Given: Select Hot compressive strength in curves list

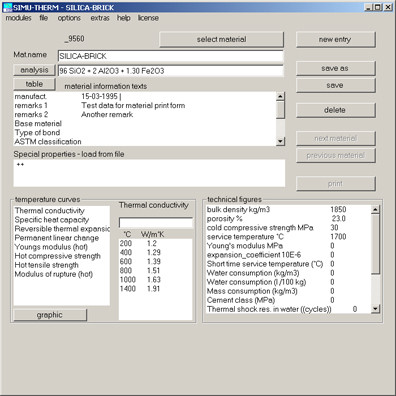Looking at the screenshot, I should (57, 256).
